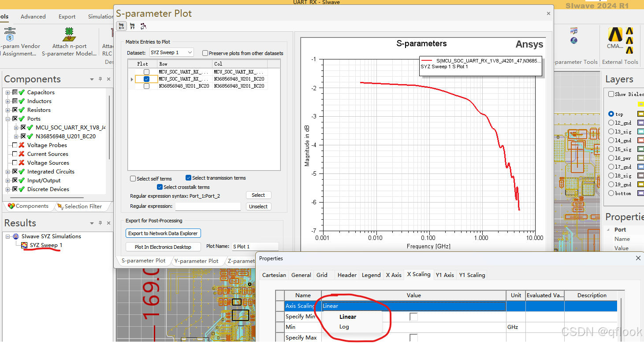Click l4_gnd layer pink color swatch
Screen dimensions: 644x343
tap(640, 140)
